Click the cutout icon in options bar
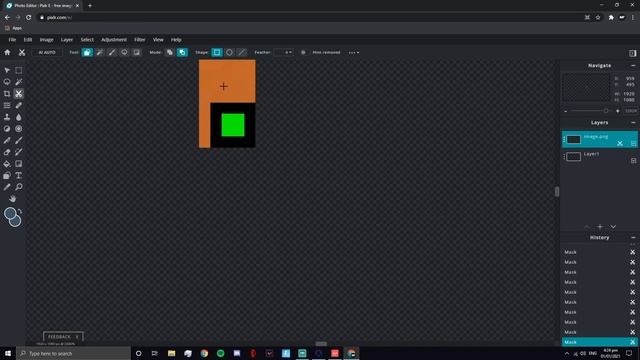Screen dimensions: 640x360 click(22, 52)
